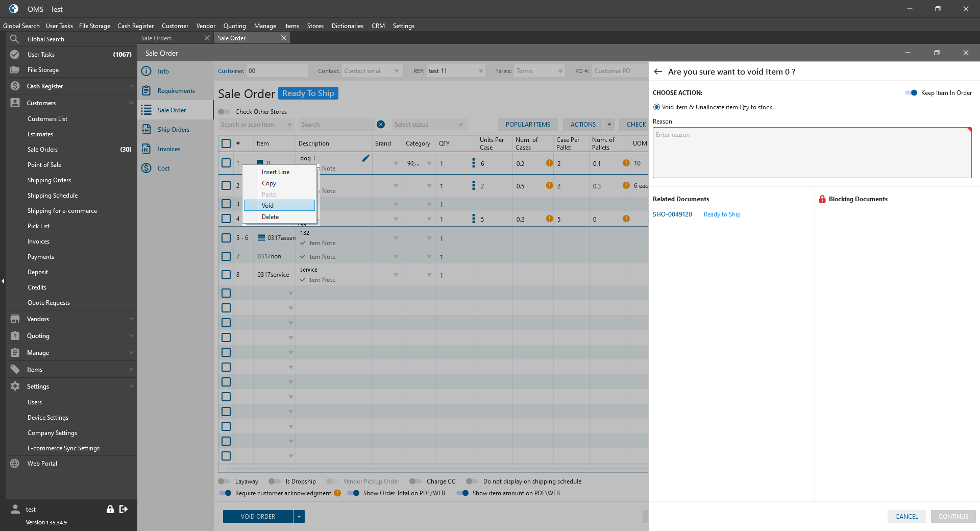Viewport: 980px width, 531px height.
Task: Click the pencil edit icon for dog 1
Action: pyautogui.click(x=365, y=158)
